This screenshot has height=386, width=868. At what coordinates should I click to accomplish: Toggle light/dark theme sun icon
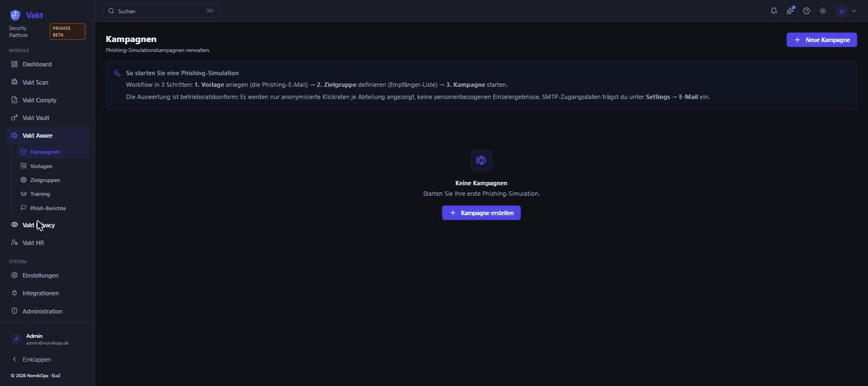(x=823, y=11)
